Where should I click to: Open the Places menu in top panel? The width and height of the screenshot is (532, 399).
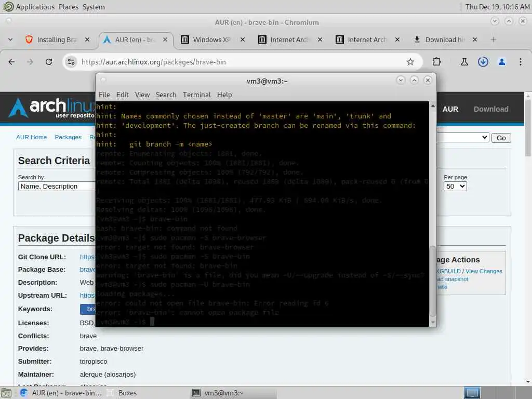point(68,7)
